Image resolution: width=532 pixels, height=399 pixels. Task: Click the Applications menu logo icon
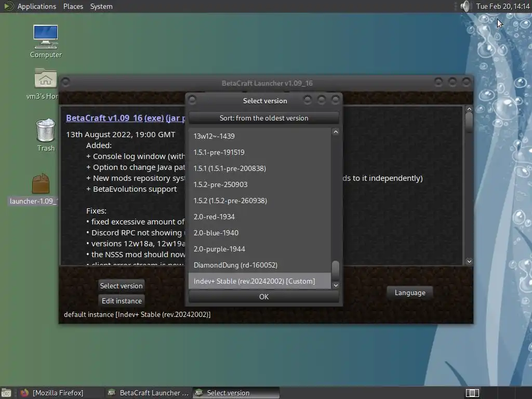8,6
